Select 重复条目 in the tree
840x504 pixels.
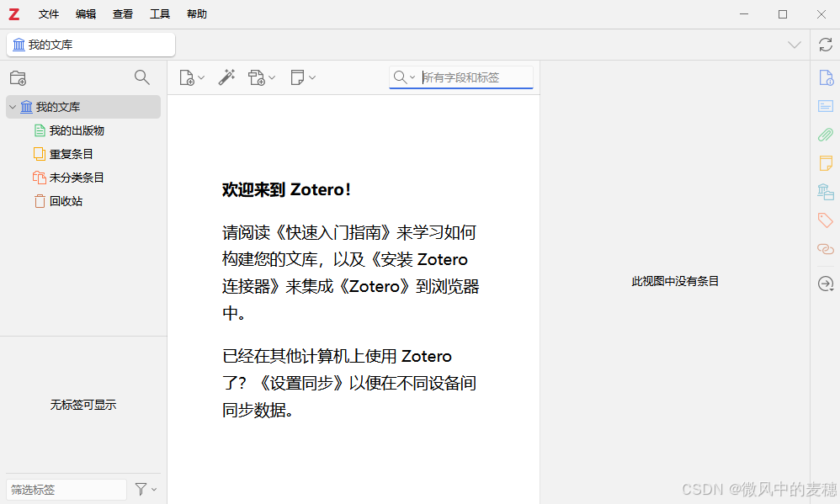click(72, 154)
